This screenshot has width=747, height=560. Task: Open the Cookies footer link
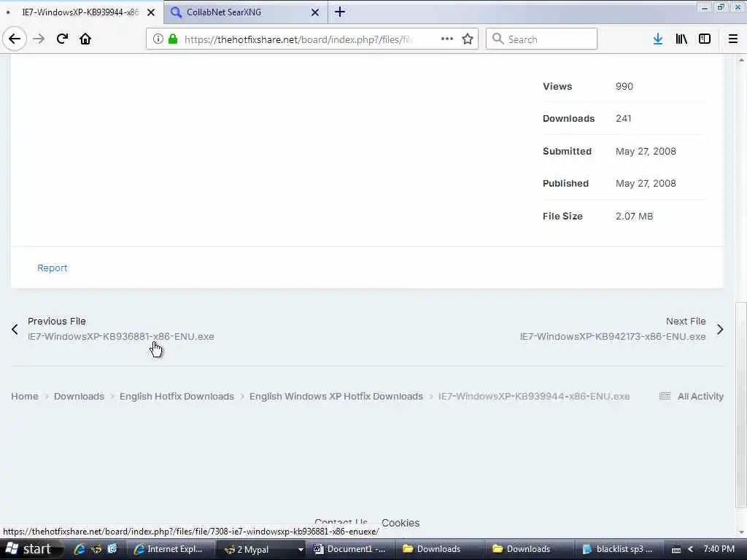(400, 523)
